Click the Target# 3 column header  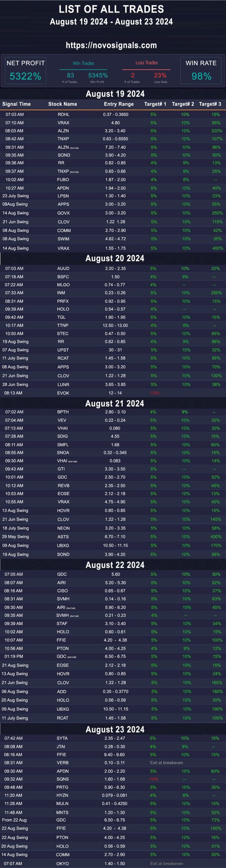[210, 104]
